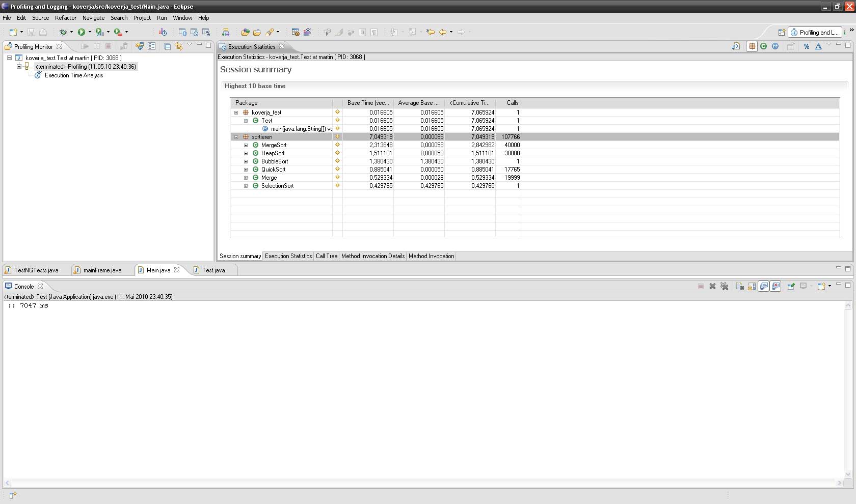Screen dimensions: 856x504
Task: Select the terminated Profiling session entry
Action: tap(86, 67)
